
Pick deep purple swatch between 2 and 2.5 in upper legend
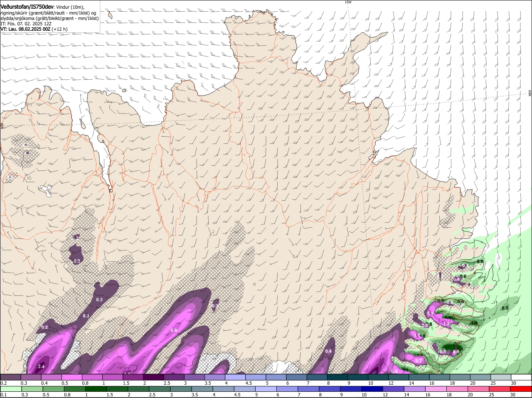click(x=153, y=377)
